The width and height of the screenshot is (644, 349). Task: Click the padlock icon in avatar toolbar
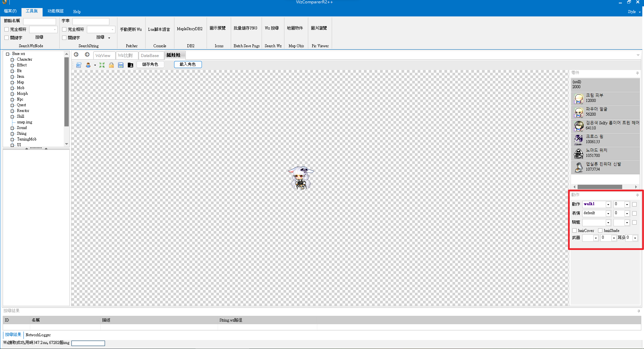[x=111, y=65]
